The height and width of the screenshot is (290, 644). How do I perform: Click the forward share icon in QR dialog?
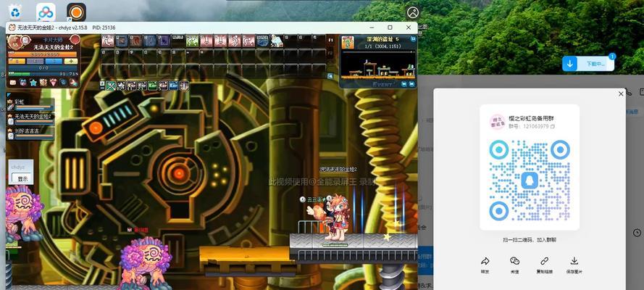[485, 261]
